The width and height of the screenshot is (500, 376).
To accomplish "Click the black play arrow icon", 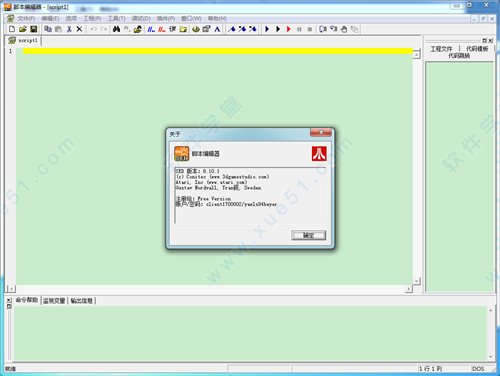I will [278, 29].
